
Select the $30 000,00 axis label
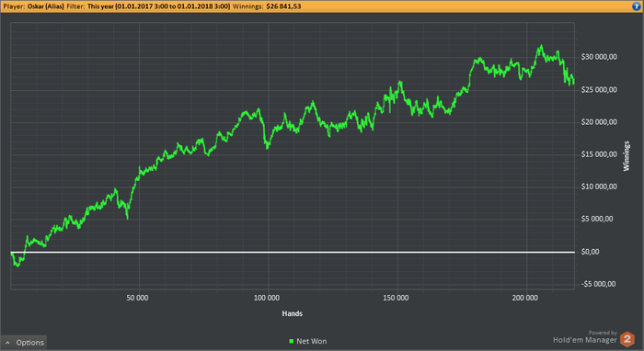click(x=599, y=57)
